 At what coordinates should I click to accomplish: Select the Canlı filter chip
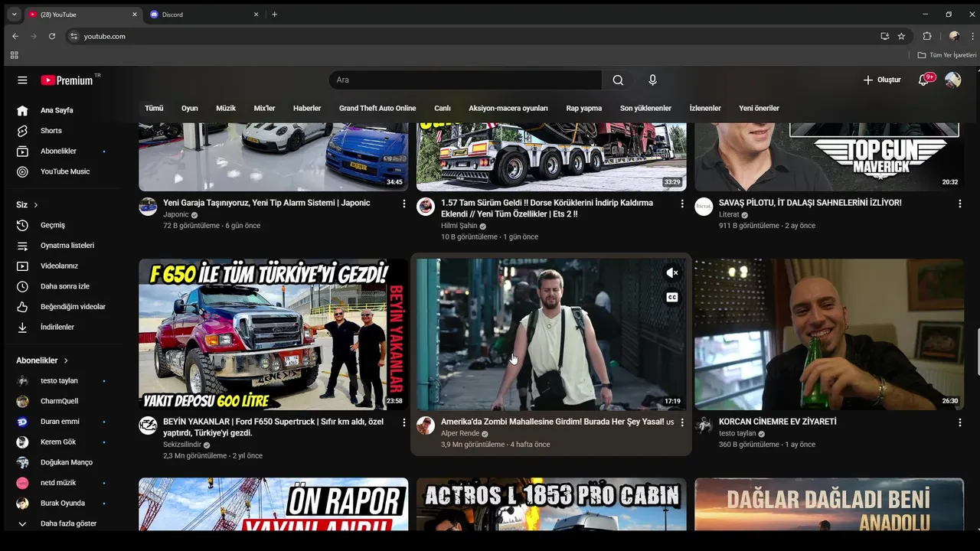click(443, 108)
